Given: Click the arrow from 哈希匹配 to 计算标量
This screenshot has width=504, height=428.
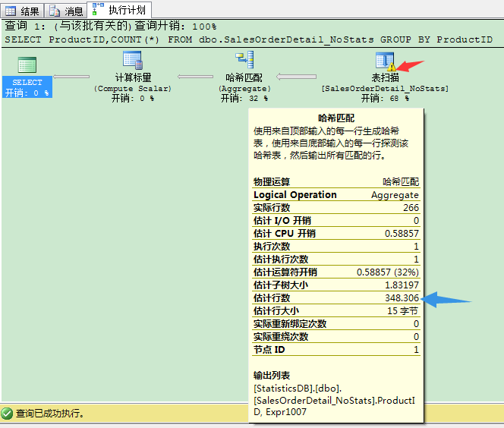Looking at the screenshot, I should (x=195, y=77).
